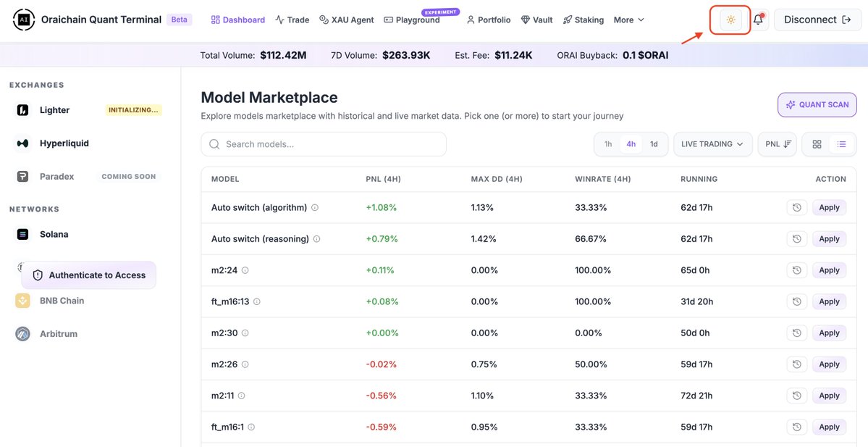868x447 pixels.
Task: Show info icon for m2:26
Action: pyautogui.click(x=245, y=364)
